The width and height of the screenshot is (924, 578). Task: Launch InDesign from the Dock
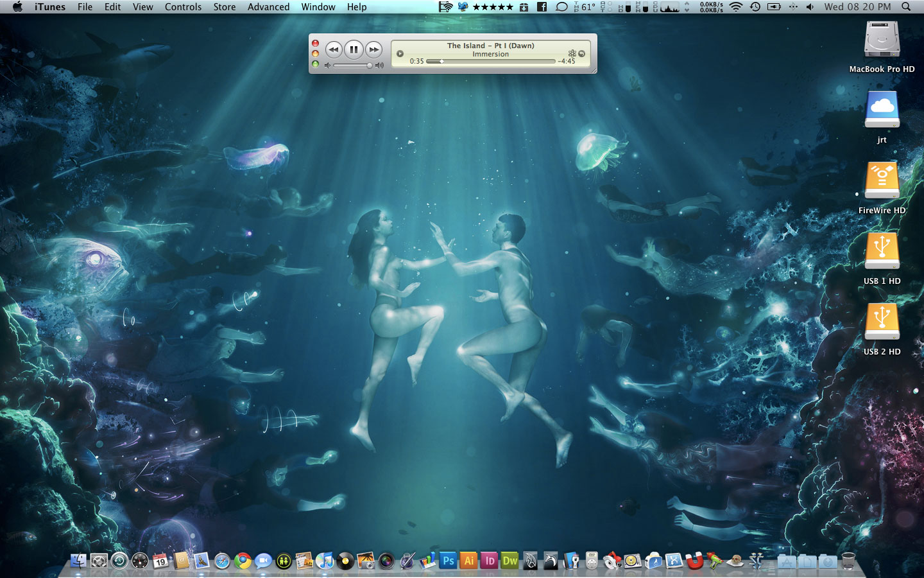489,561
